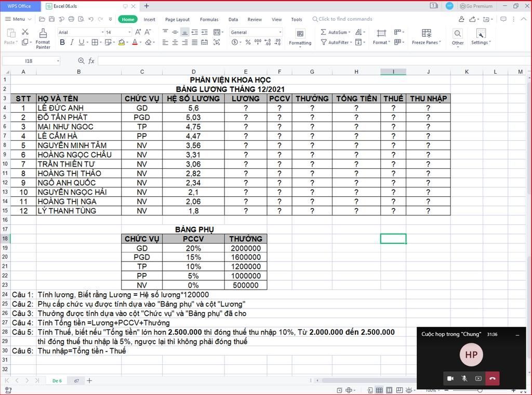
Task: Click the zoom magnifier next to fx
Action: (x=81, y=61)
